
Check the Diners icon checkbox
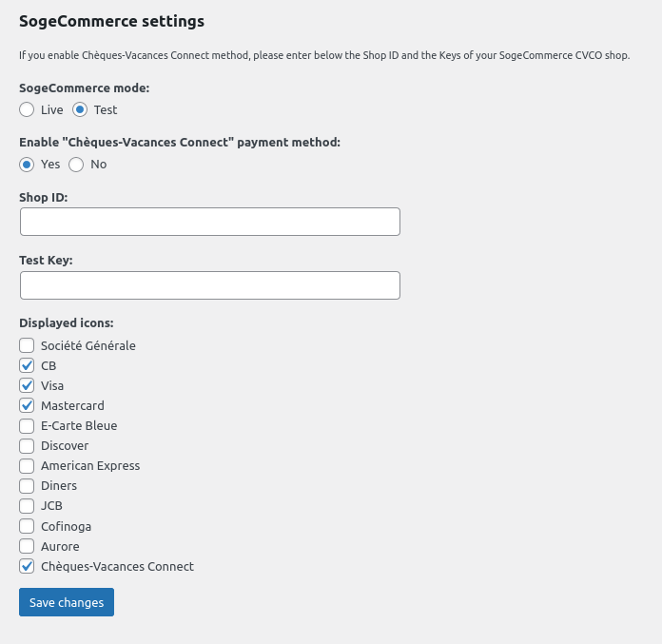pos(27,486)
